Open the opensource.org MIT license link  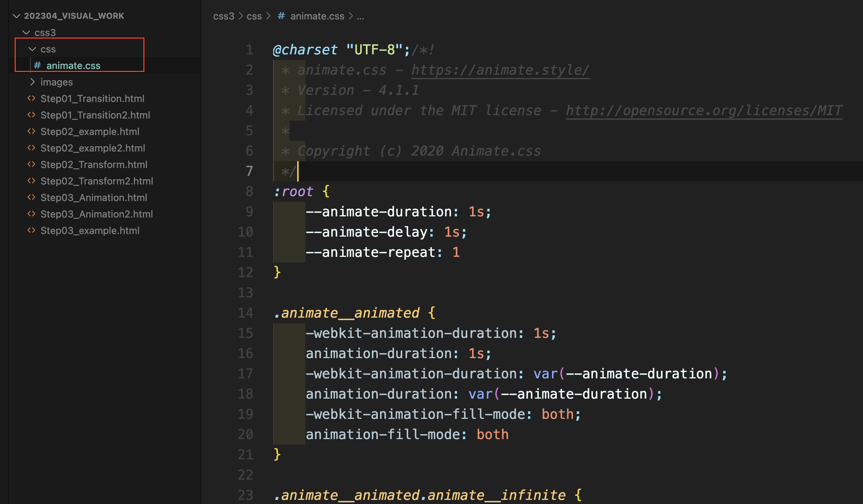[704, 111]
